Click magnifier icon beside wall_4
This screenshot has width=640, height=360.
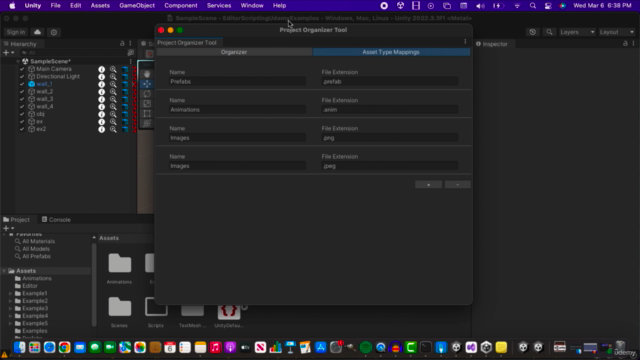(113, 107)
